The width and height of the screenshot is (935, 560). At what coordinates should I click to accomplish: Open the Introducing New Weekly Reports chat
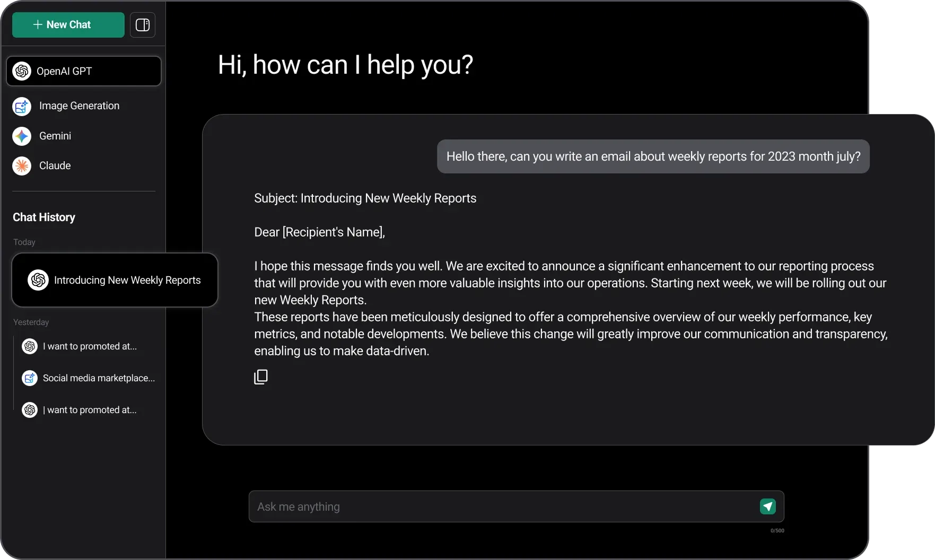(127, 280)
